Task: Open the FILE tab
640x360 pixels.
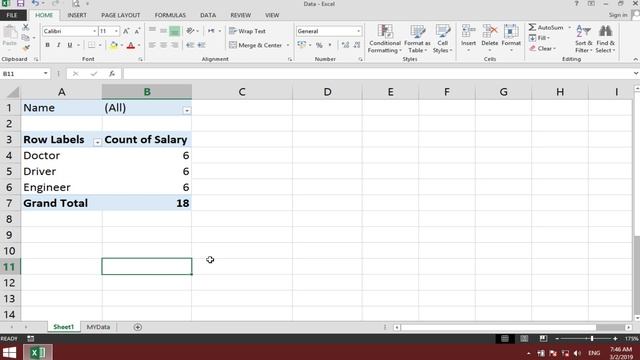Action: pos(12,15)
